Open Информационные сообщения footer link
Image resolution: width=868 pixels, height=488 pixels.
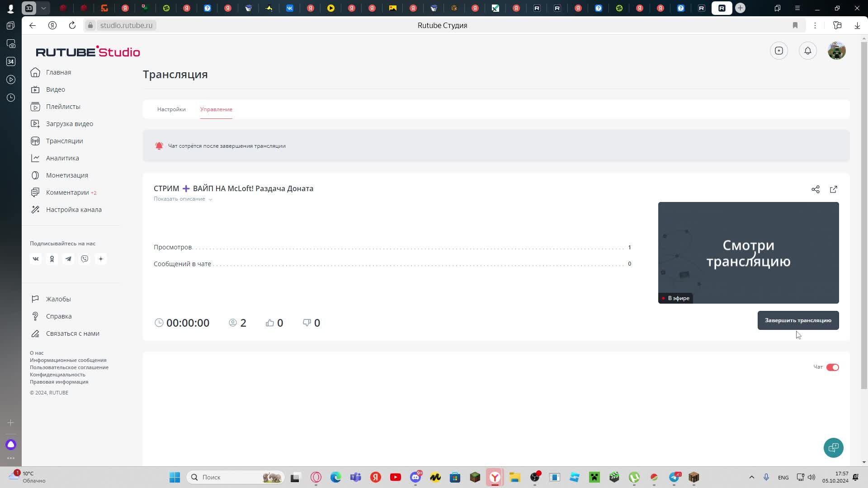coord(68,360)
